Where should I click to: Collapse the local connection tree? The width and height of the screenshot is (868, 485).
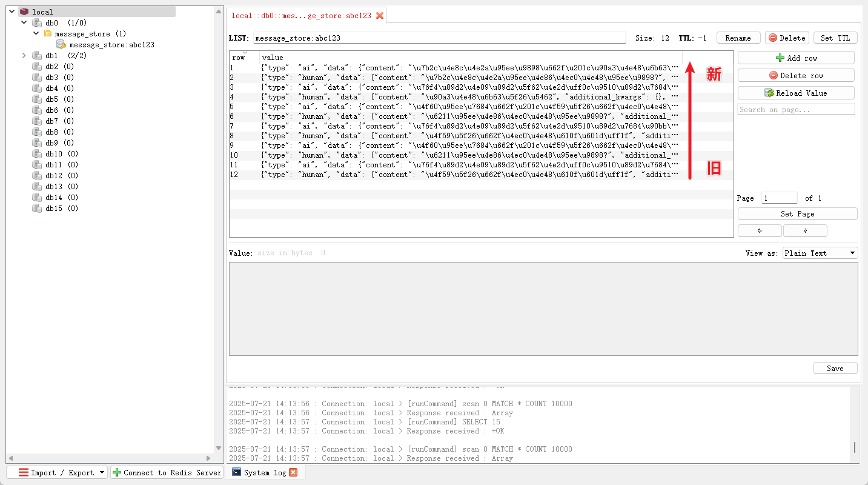(x=12, y=12)
